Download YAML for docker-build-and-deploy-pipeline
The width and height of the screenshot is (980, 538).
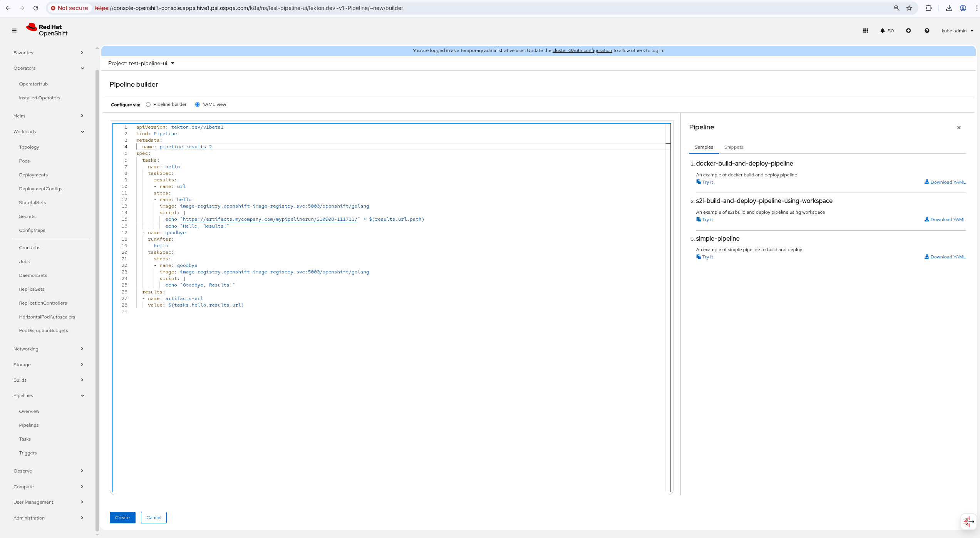(945, 182)
